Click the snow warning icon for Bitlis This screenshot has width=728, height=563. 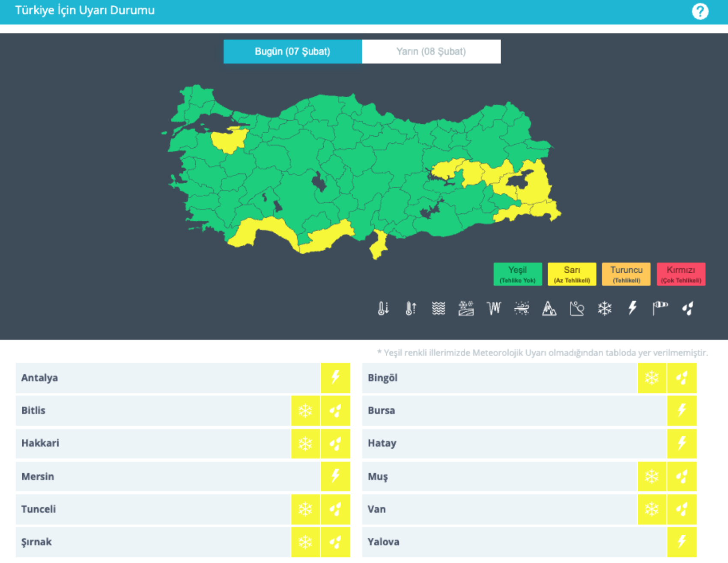point(305,411)
